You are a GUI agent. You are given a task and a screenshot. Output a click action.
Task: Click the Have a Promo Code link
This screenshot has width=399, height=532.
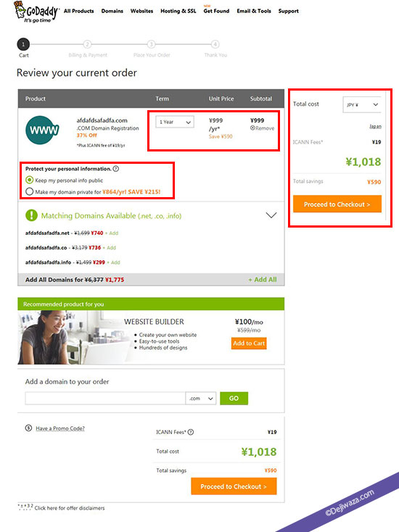tap(60, 428)
